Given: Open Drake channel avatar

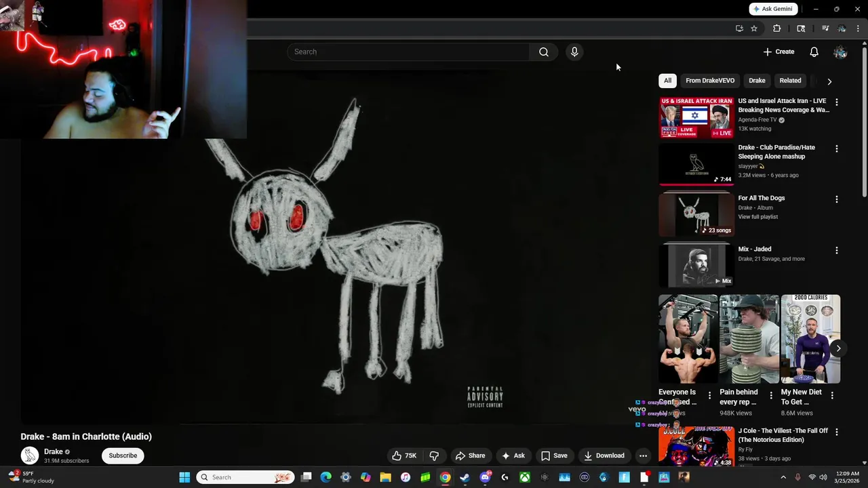Looking at the screenshot, I should [x=29, y=455].
